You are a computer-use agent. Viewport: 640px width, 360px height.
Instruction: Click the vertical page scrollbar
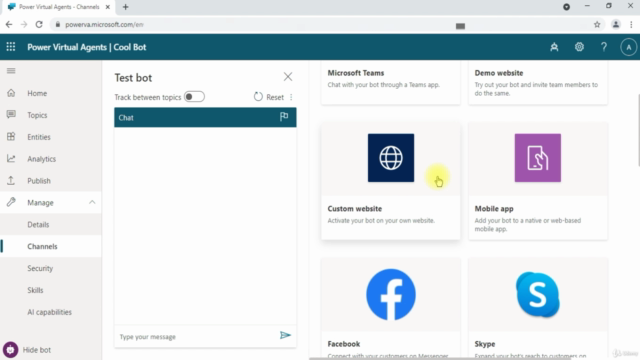[x=638, y=130]
